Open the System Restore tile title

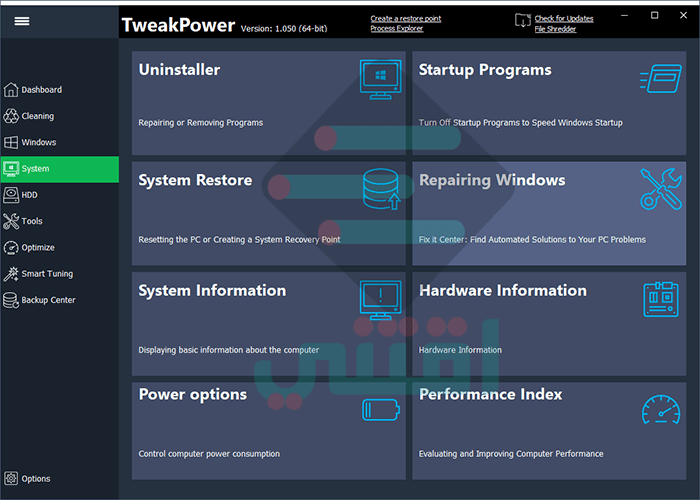[195, 180]
